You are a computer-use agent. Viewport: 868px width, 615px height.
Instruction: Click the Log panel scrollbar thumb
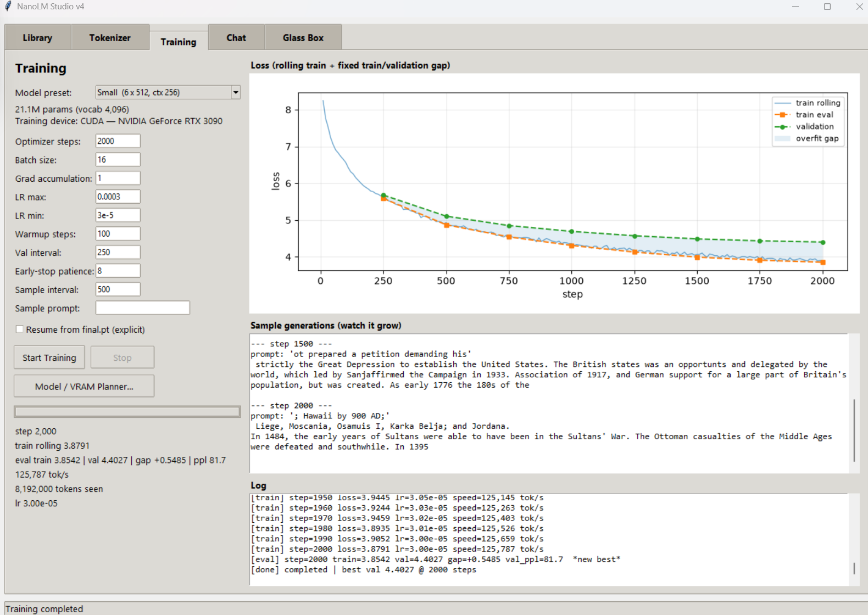click(854, 568)
